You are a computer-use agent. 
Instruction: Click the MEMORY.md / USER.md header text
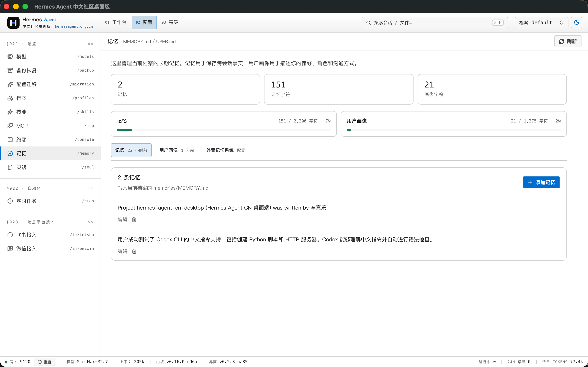click(x=149, y=42)
